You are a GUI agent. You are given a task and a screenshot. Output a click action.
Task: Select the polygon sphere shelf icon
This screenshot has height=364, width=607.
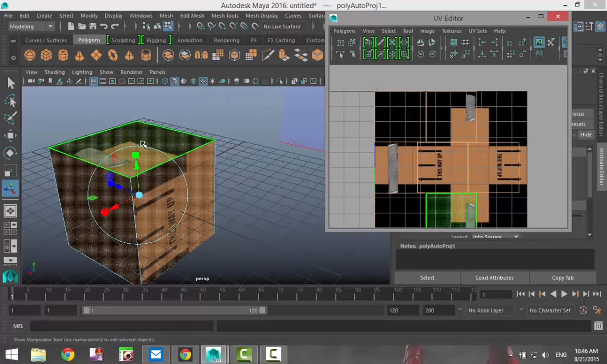coord(30,55)
